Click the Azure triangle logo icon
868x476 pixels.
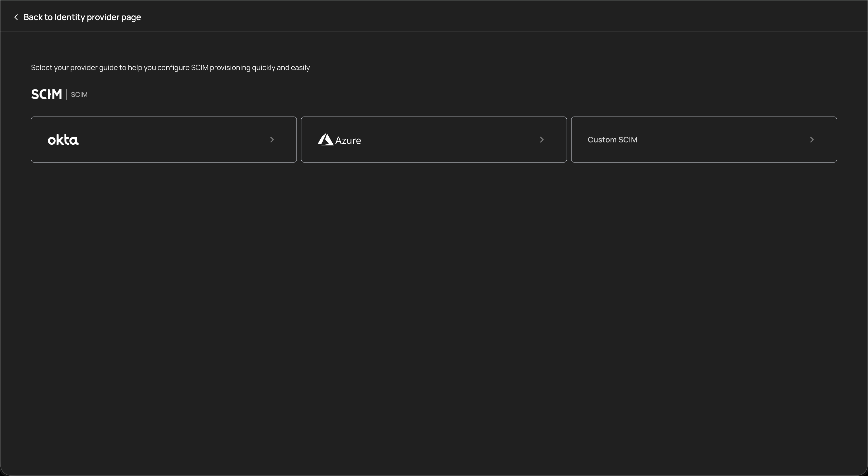pyautogui.click(x=325, y=140)
